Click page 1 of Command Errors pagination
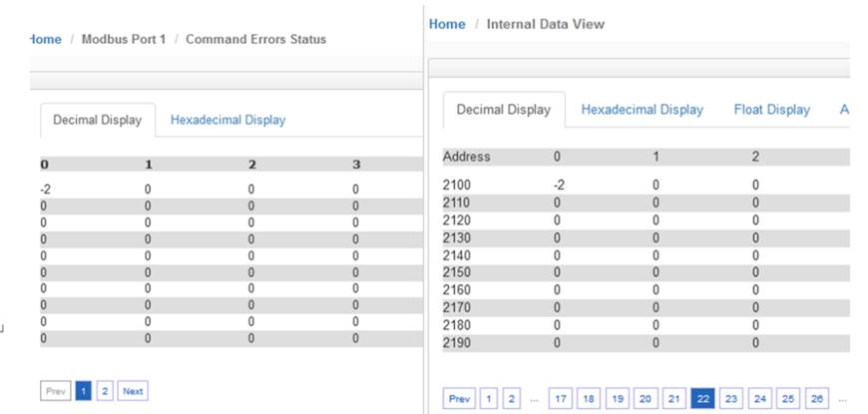The height and width of the screenshot is (414, 868). tap(83, 391)
